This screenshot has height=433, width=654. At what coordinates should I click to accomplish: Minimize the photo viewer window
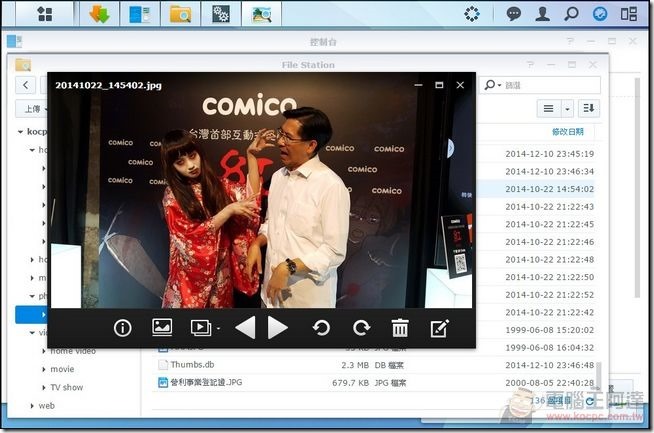click(418, 85)
